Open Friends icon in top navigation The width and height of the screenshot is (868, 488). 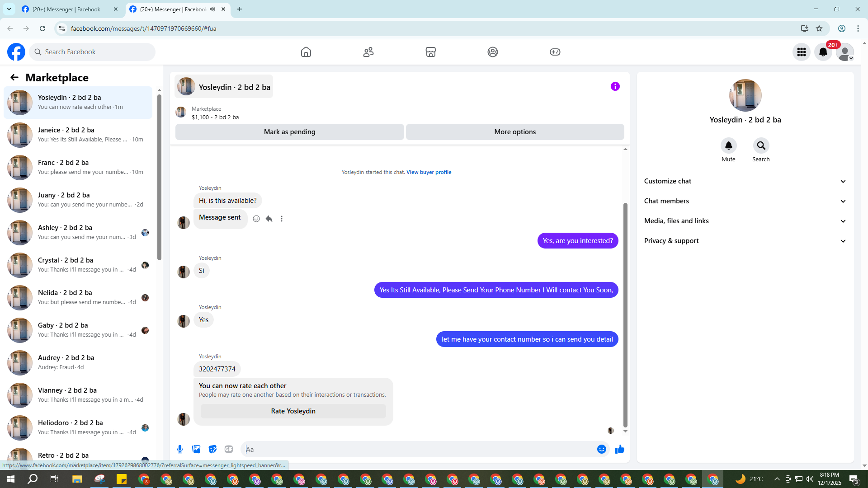point(368,52)
